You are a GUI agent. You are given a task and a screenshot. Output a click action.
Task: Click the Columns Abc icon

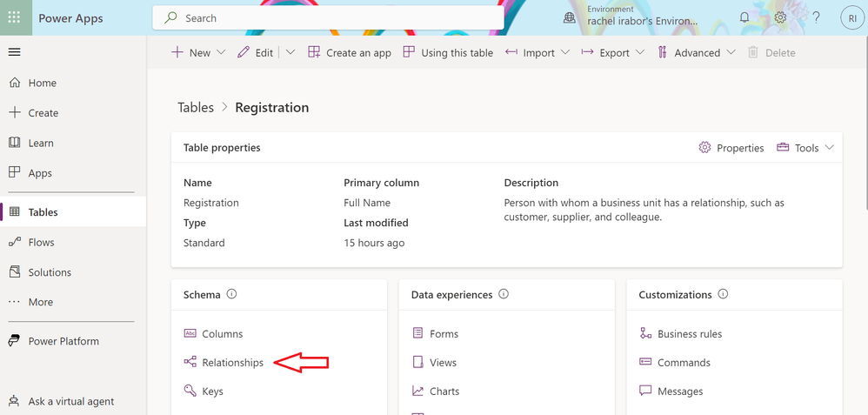190,333
